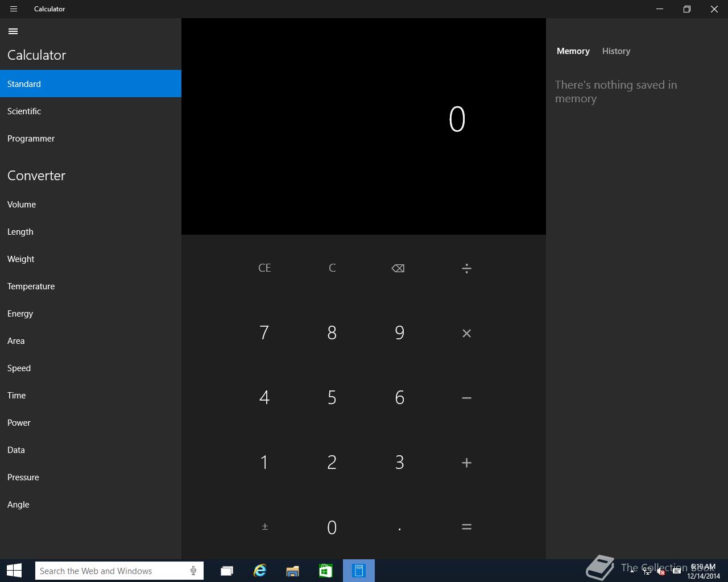
Task: Click the taskbar clock and date
Action: [x=703, y=571]
